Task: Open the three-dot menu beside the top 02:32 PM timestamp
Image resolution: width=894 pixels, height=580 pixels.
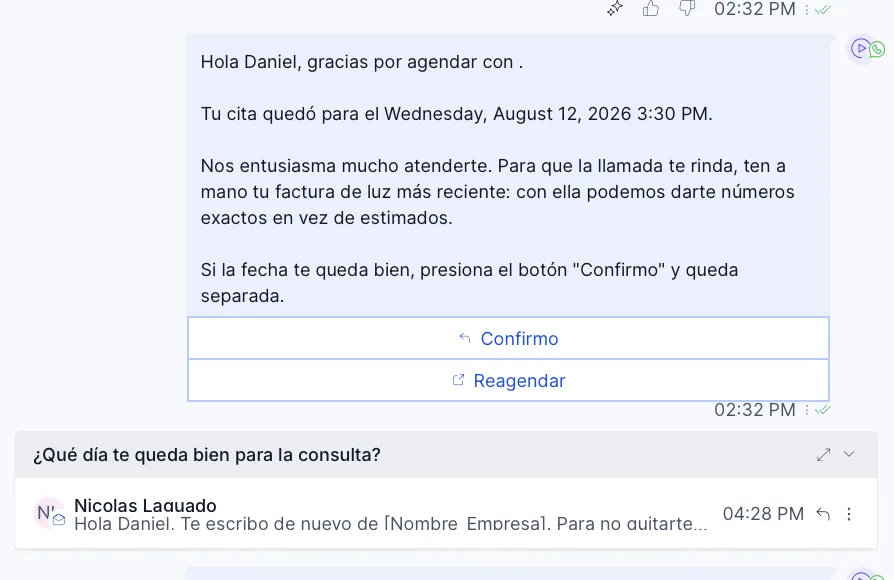Action: (807, 10)
